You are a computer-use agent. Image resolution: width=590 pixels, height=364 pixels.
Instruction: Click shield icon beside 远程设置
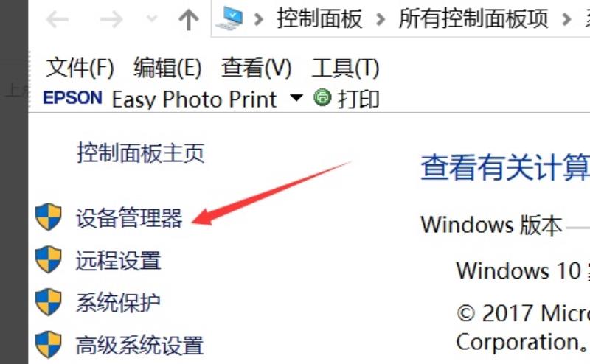(48, 259)
